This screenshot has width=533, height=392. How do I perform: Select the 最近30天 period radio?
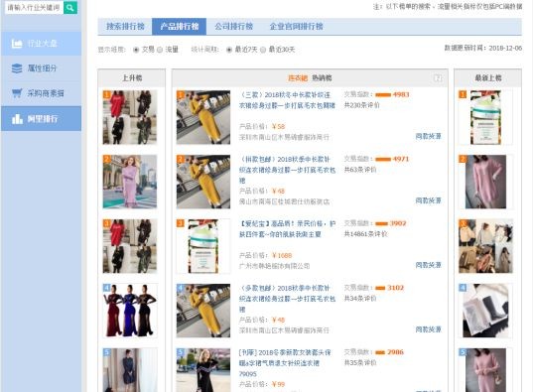[x=263, y=50]
